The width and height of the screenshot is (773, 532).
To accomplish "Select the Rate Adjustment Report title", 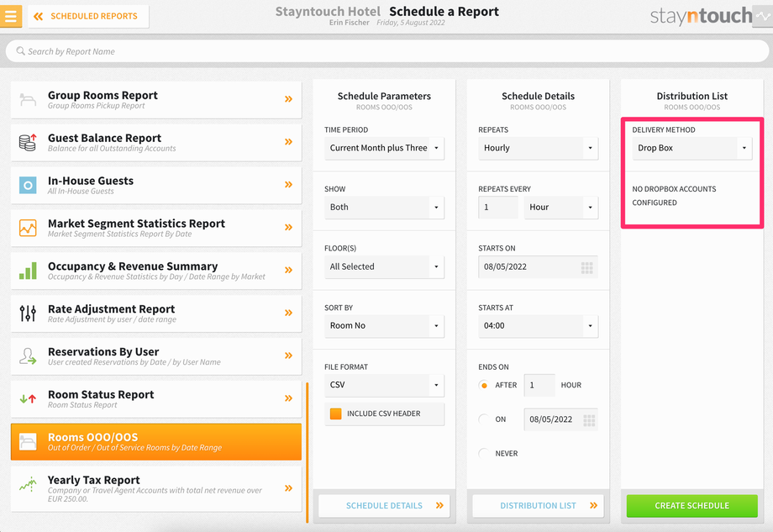I will coord(112,308).
